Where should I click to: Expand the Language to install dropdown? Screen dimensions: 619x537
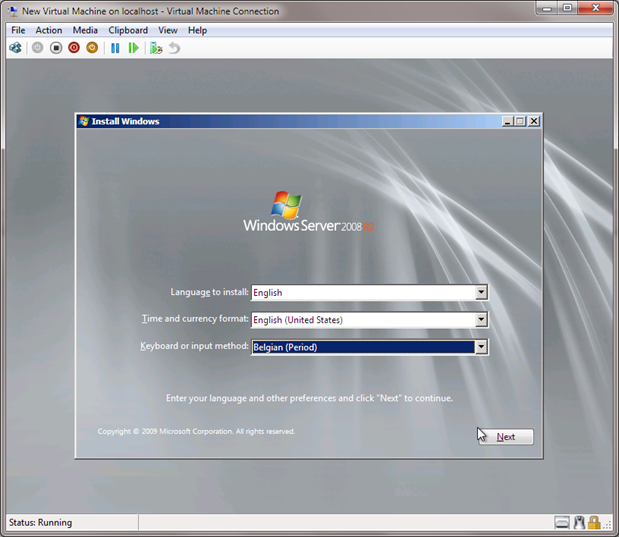[x=481, y=293]
